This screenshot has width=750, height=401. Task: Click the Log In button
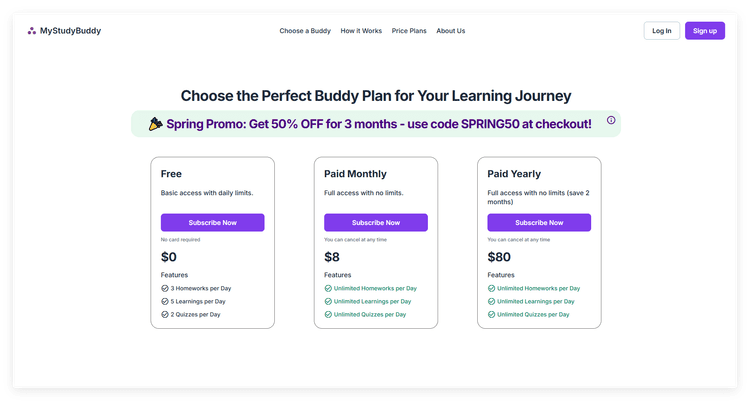click(x=662, y=31)
